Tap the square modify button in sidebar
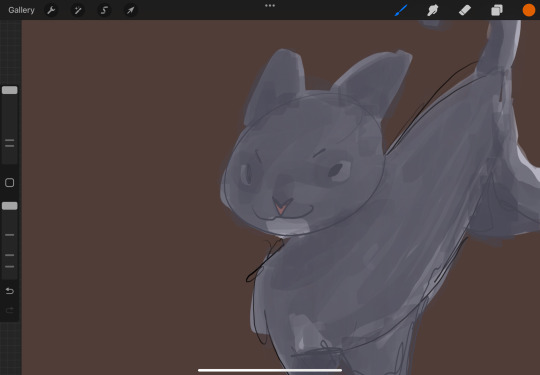The image size is (540, 375). click(x=10, y=183)
